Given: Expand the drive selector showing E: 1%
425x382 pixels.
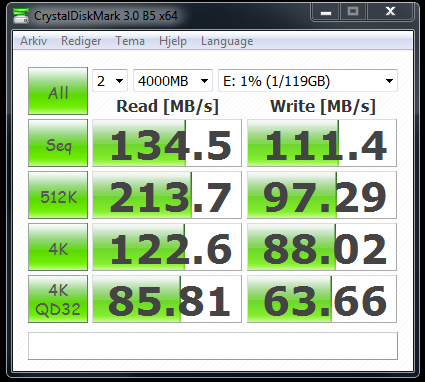Looking at the screenshot, I should (x=308, y=81).
